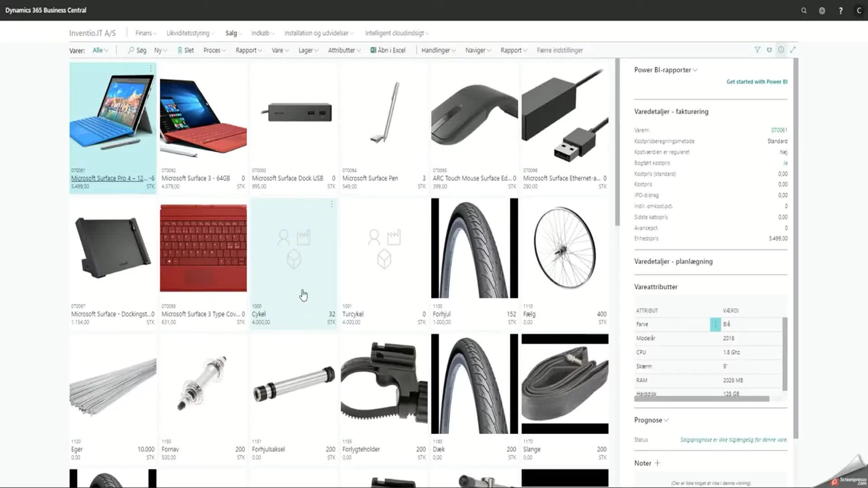The width and height of the screenshot is (868, 488).
Task: Collapse the Prognose section
Action: pos(651,420)
